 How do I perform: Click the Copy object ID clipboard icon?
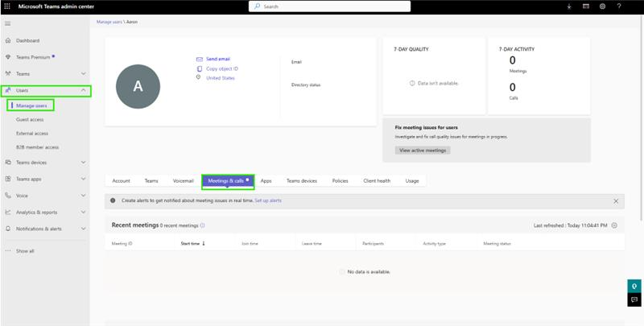(199, 68)
